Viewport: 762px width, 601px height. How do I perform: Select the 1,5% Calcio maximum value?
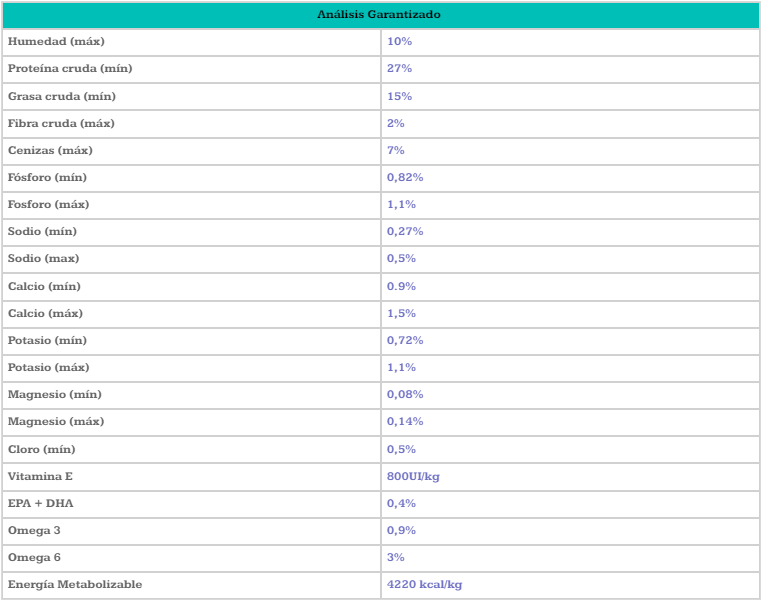tap(401, 313)
